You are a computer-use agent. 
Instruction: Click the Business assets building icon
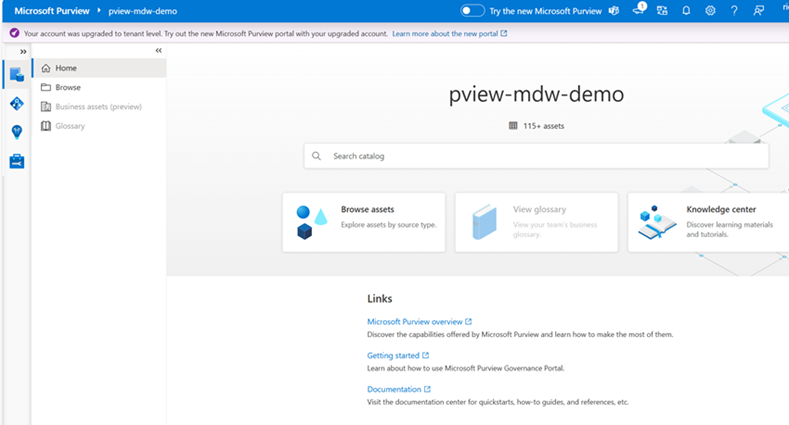(46, 107)
